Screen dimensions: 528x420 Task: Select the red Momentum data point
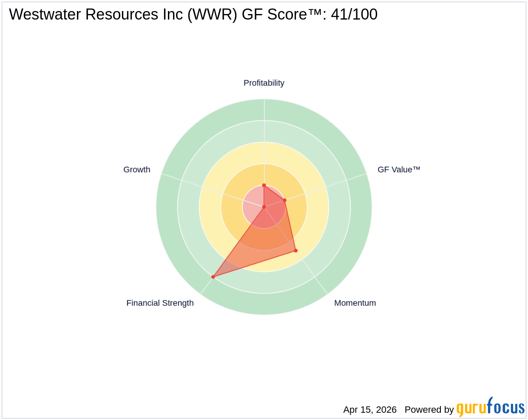pos(296,250)
